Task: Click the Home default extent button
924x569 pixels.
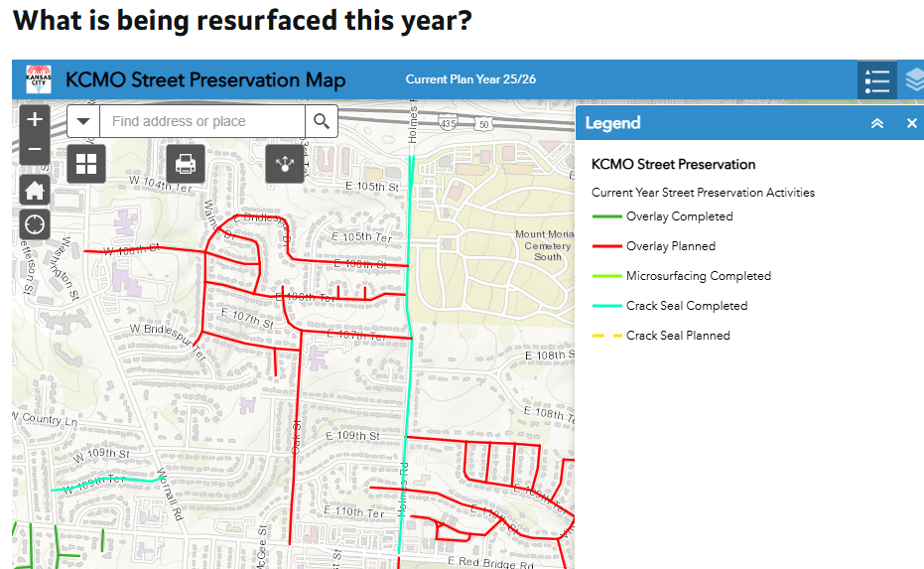Action: 35,190
